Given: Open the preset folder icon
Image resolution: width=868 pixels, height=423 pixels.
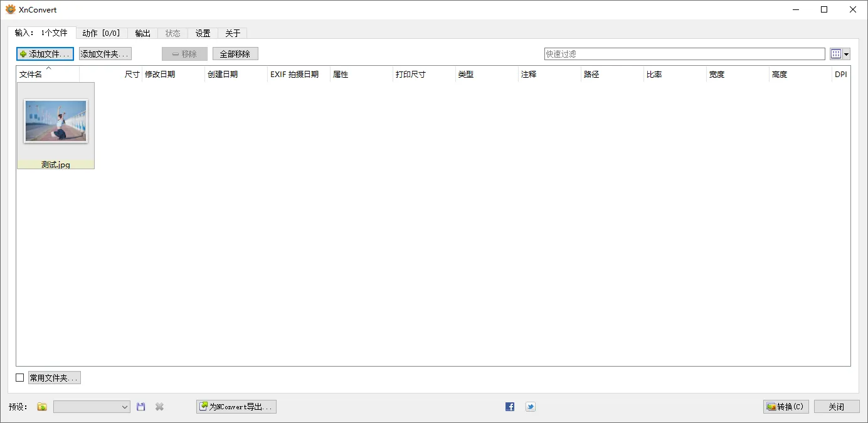Looking at the screenshot, I should click(42, 407).
